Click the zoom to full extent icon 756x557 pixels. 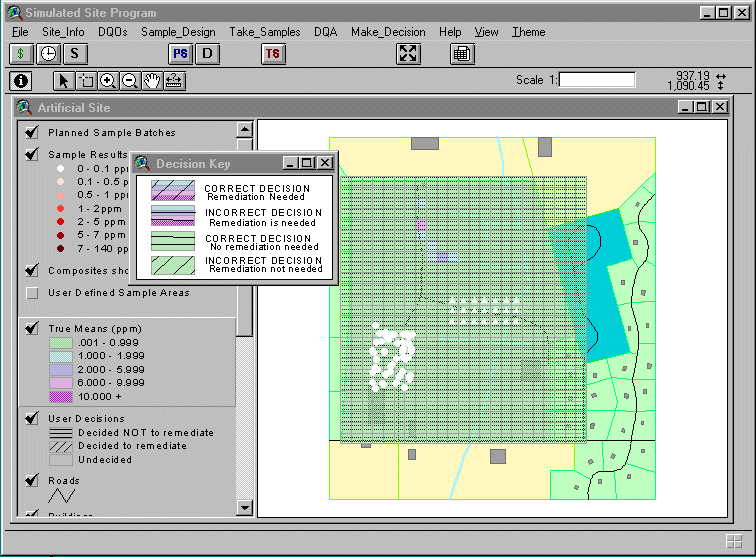pyautogui.click(x=407, y=54)
